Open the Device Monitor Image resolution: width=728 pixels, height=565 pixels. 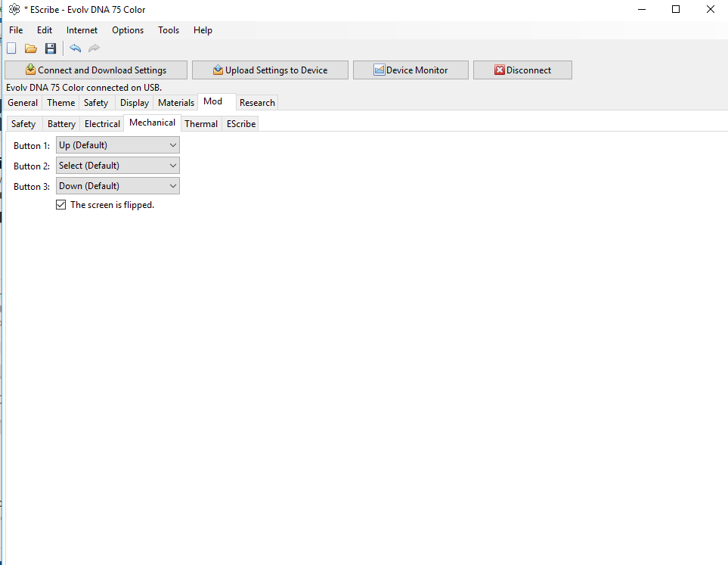[x=410, y=70]
